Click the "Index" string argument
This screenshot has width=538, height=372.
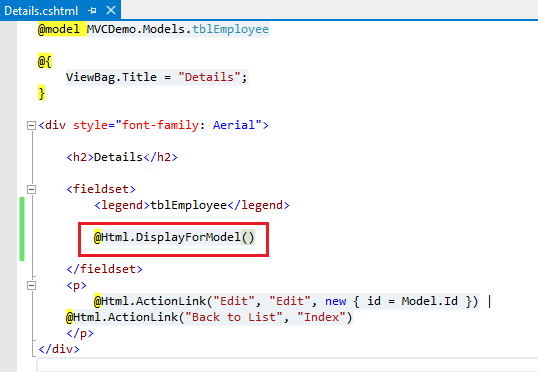point(321,317)
